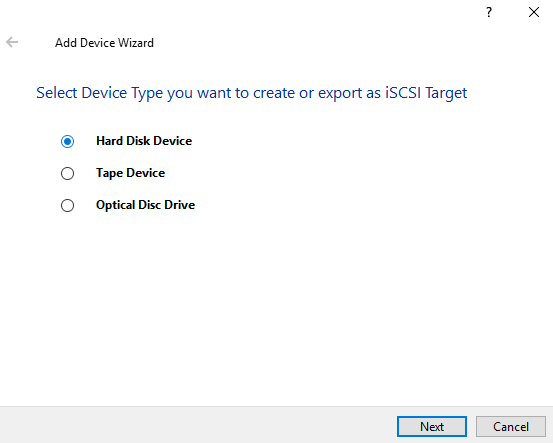Go back using the back arrow
Image resolution: width=553 pixels, height=443 pixels.
tap(12, 42)
